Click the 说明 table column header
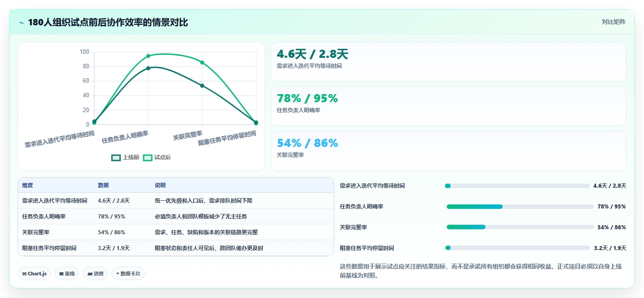This screenshot has width=644, height=298. [x=160, y=185]
